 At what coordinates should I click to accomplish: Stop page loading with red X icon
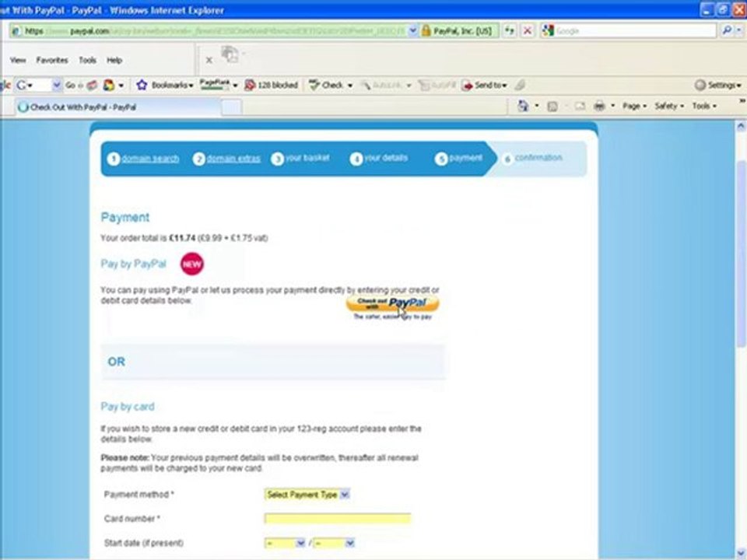[x=528, y=31]
